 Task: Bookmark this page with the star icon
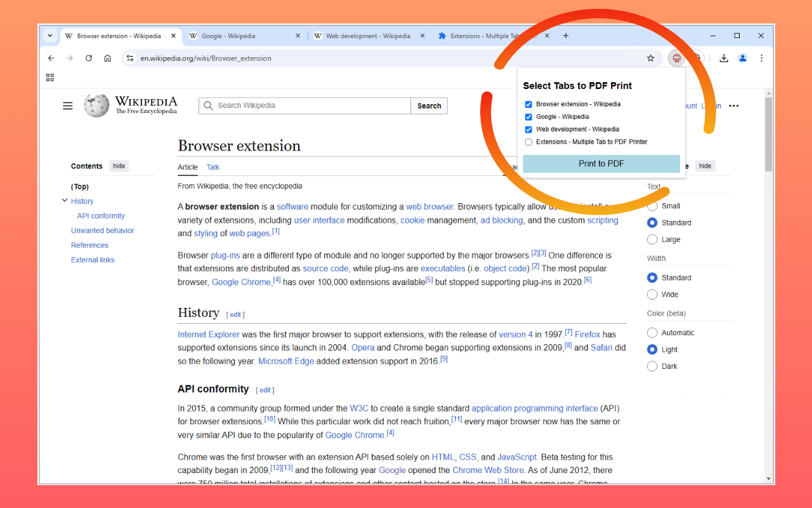(x=650, y=58)
